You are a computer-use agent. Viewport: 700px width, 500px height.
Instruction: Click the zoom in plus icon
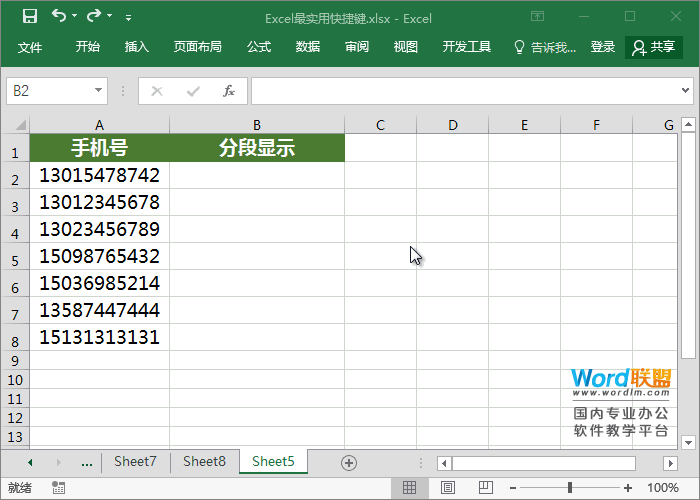point(627,488)
